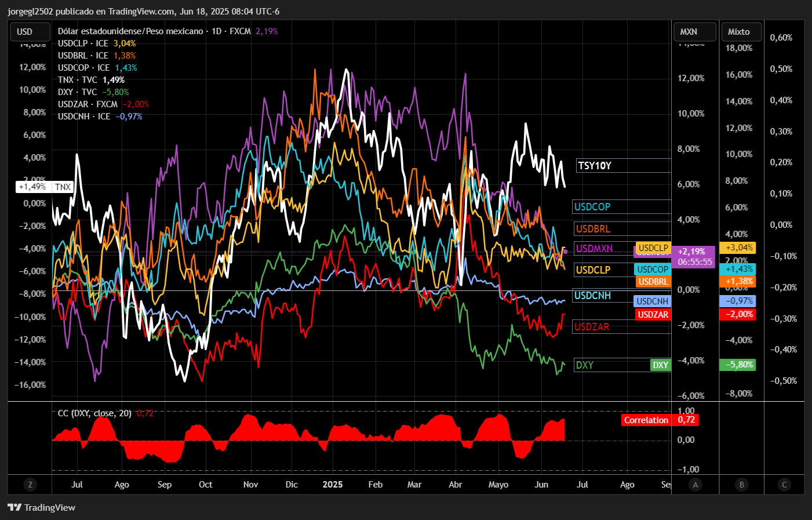Select the USDCLP · ICE legend row
812x520 pixels.
point(97,43)
